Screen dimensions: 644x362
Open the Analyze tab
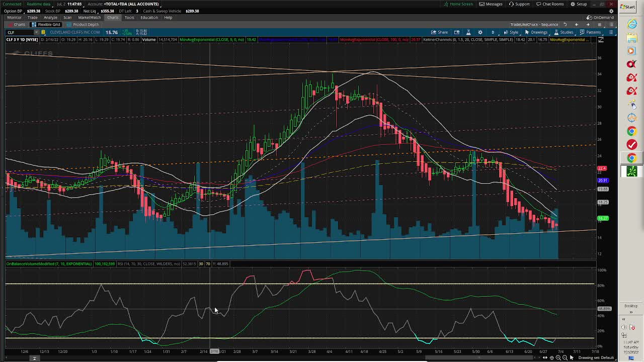pos(50,18)
